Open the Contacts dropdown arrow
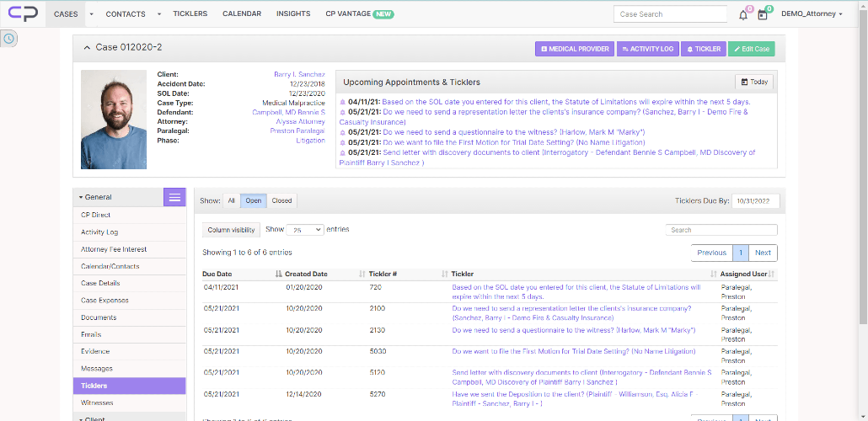The height and width of the screenshot is (421, 868). (159, 13)
